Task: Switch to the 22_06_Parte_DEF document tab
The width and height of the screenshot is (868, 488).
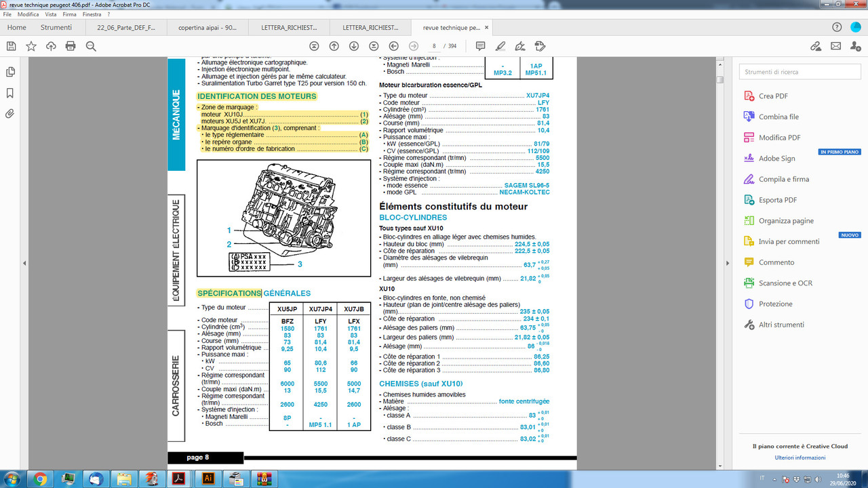Action: (126, 28)
